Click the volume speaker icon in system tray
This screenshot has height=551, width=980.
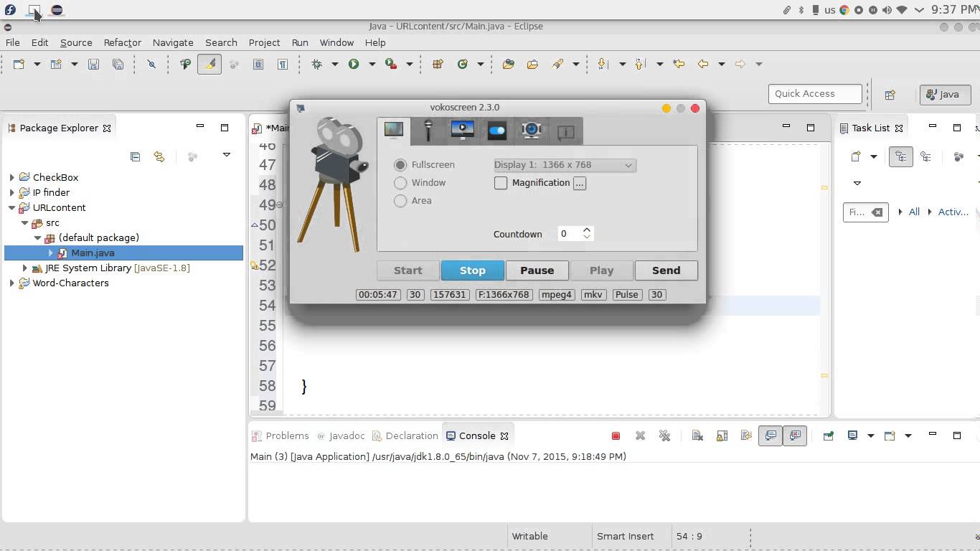(887, 10)
